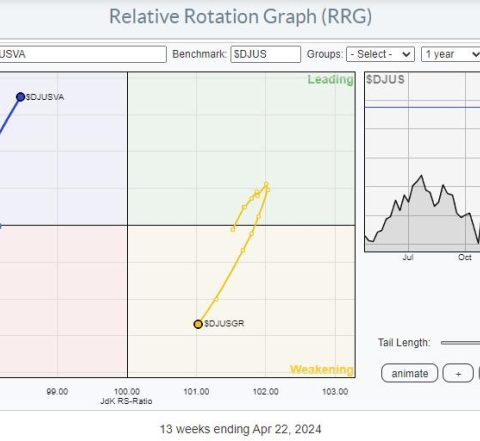
Task: Click the JdK RS-Ratio axis label
Action: [126, 401]
